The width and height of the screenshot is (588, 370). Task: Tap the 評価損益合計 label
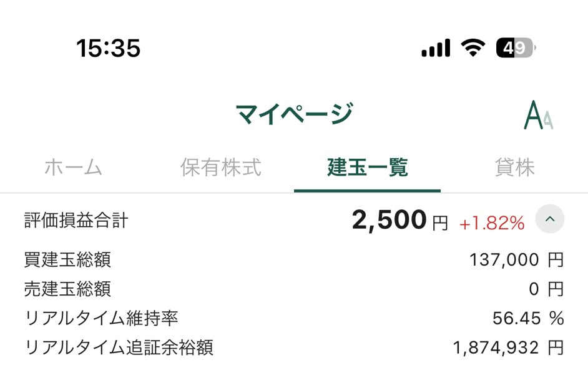[76, 220]
